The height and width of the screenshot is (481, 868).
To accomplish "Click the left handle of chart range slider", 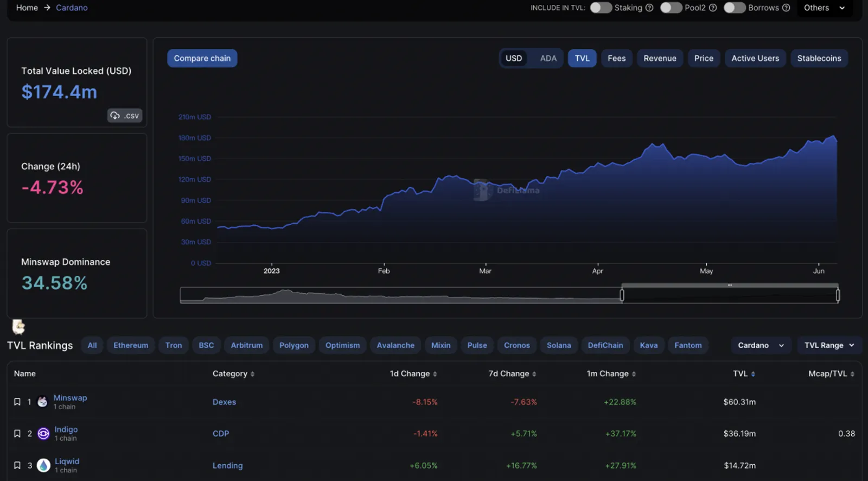I will tap(622, 295).
